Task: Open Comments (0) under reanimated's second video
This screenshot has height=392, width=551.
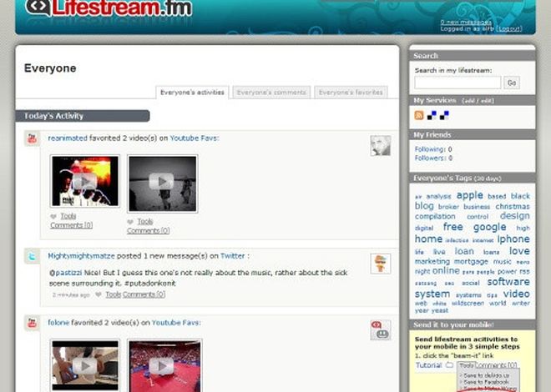Action: point(148,230)
